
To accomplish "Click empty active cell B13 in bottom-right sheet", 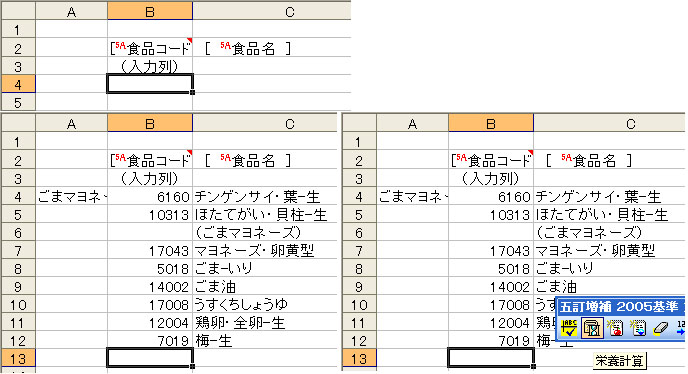I will coord(491,358).
